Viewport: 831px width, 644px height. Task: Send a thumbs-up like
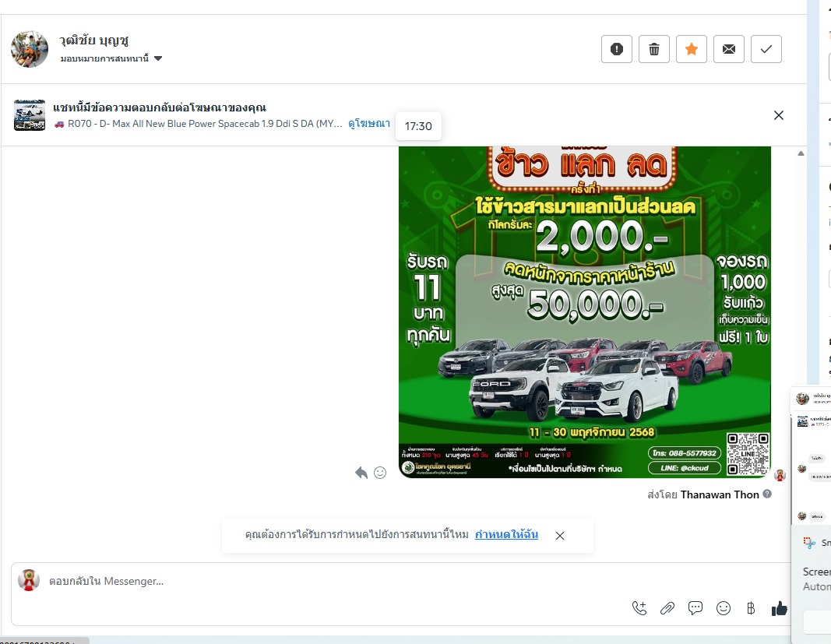tap(779, 608)
